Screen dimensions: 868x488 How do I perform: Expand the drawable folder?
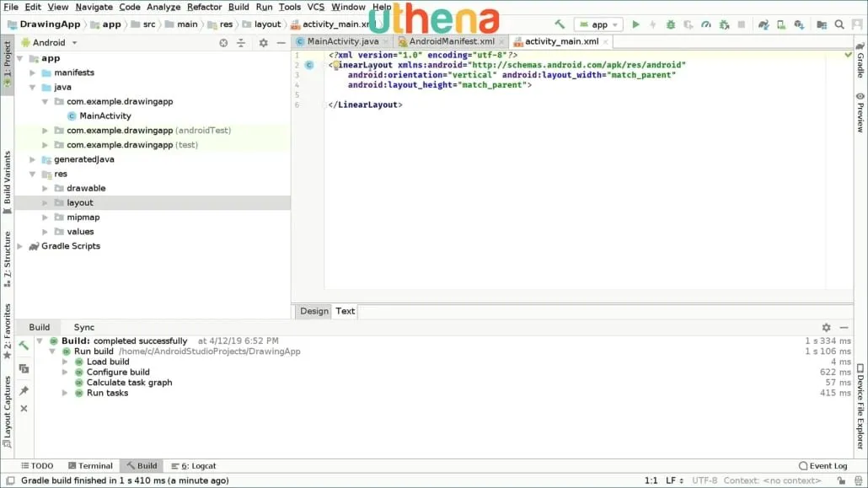click(x=45, y=188)
